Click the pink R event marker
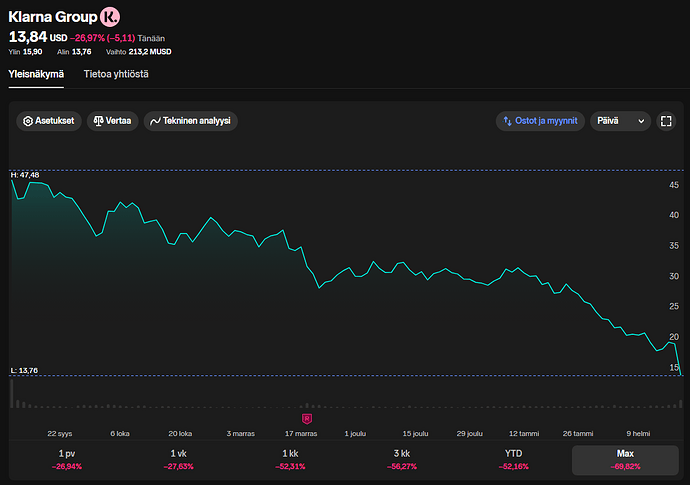This screenshot has width=690, height=485. pos(307,419)
